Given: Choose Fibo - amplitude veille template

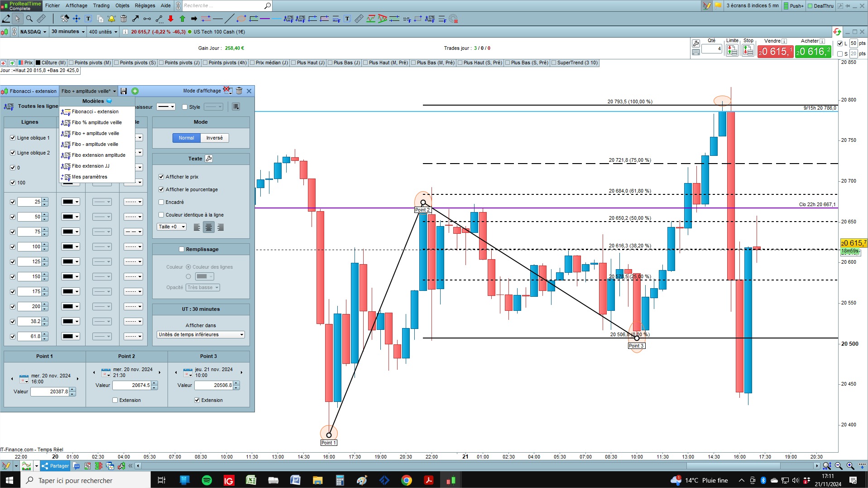Looking at the screenshot, I should tap(97, 144).
